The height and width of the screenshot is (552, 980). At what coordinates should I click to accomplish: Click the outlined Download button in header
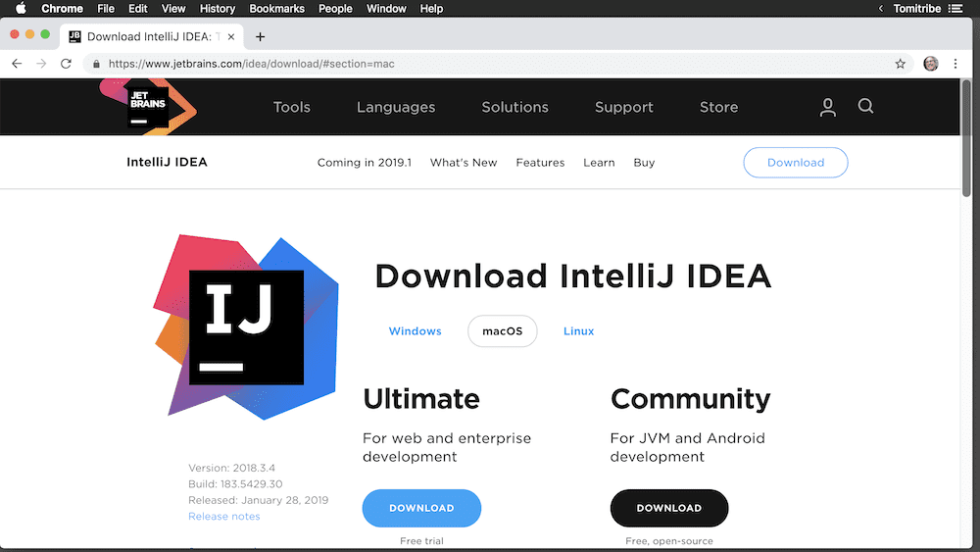[796, 163]
